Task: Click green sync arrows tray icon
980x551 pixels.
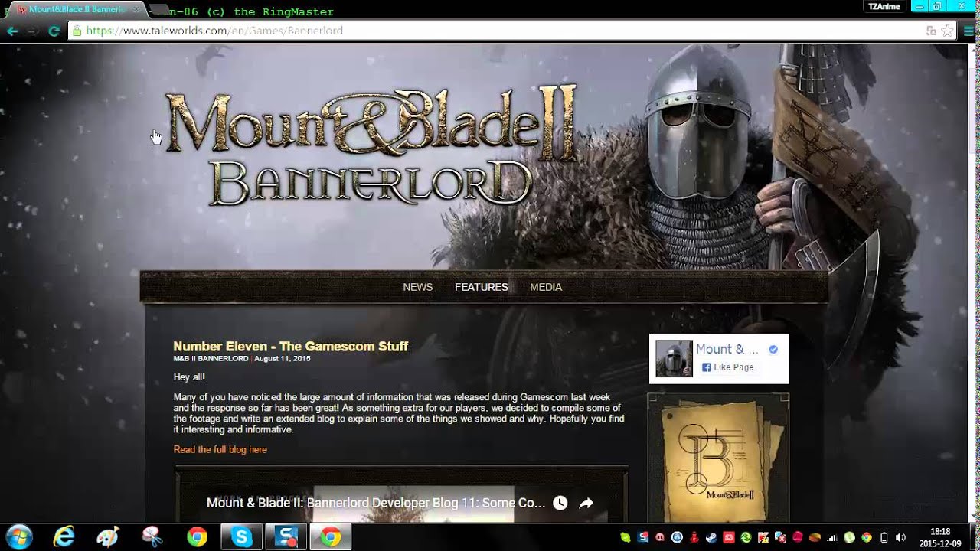Action: (x=746, y=537)
